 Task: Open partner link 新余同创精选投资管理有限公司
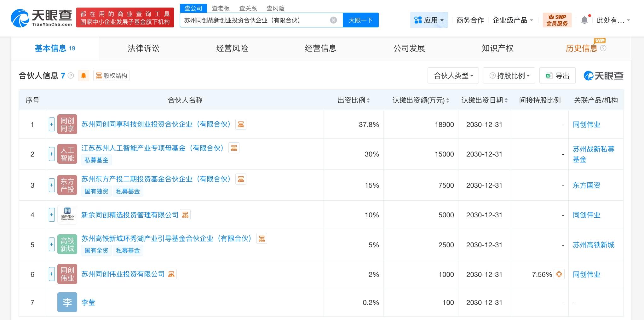[130, 215]
